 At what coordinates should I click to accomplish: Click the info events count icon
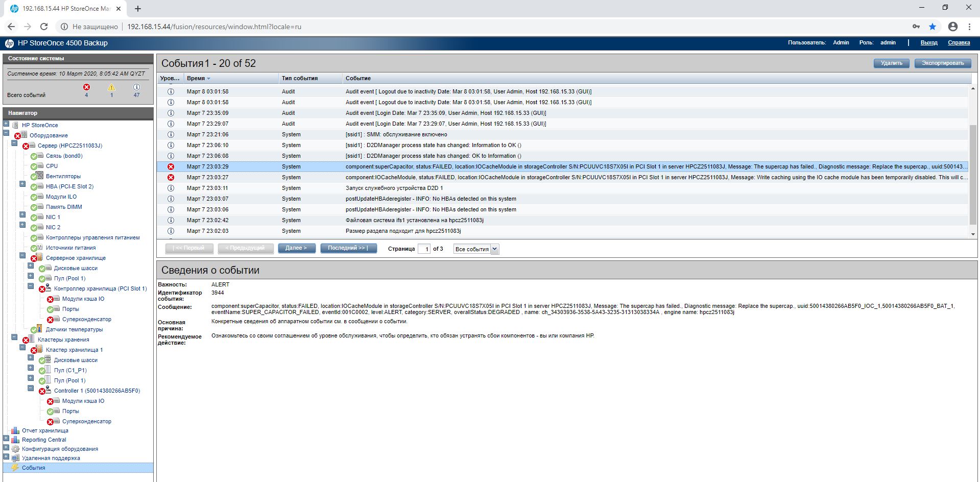(136, 87)
